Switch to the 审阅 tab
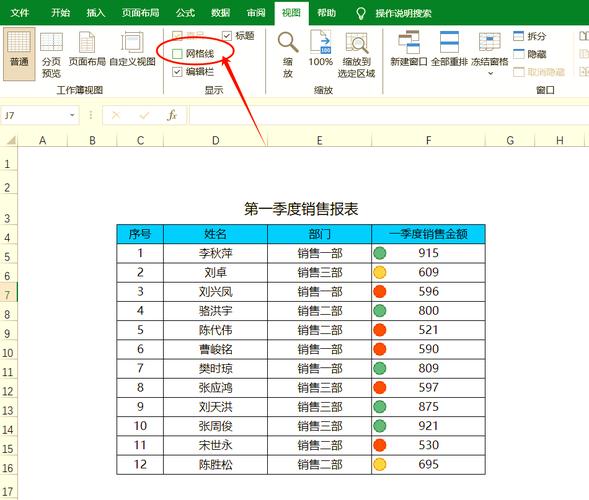 coord(256,13)
